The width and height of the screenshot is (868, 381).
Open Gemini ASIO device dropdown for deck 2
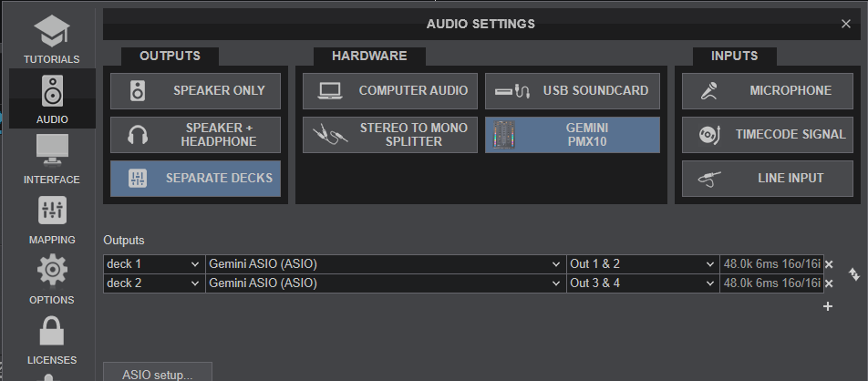[385, 283]
